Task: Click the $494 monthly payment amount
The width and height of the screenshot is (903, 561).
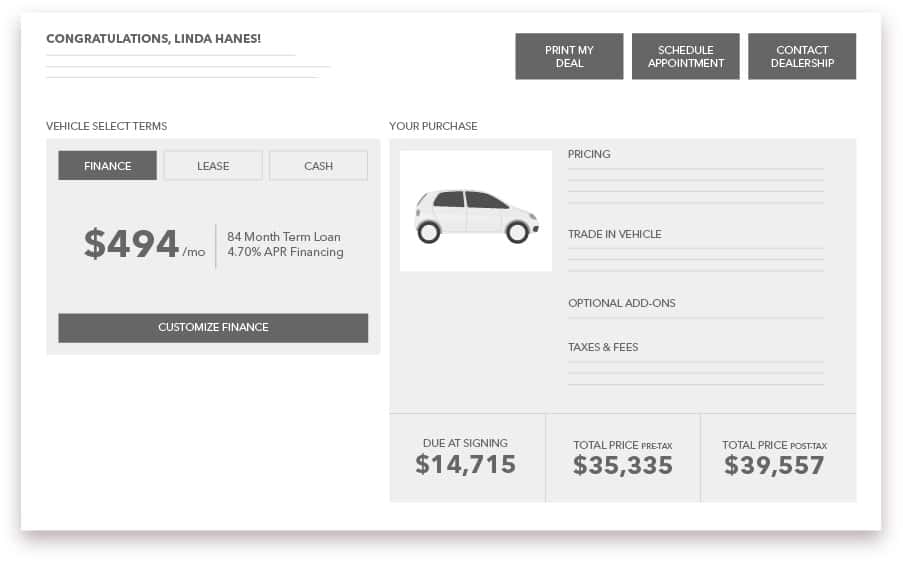Action: click(131, 244)
